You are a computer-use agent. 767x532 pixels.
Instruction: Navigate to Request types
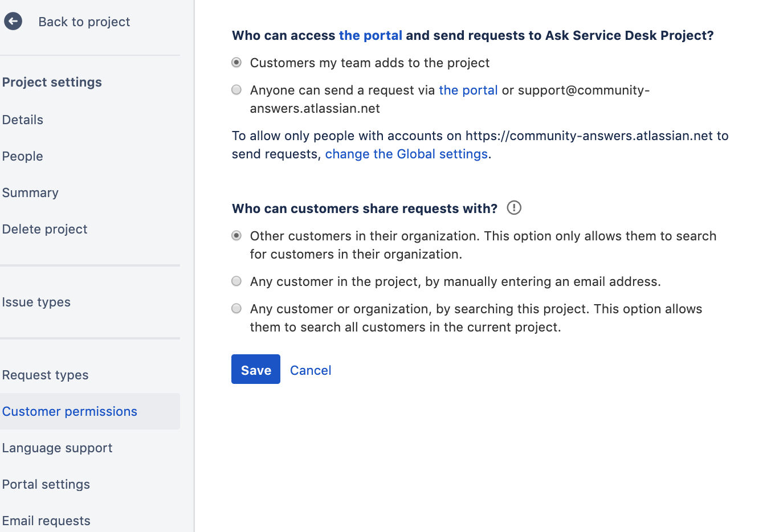[x=46, y=375]
